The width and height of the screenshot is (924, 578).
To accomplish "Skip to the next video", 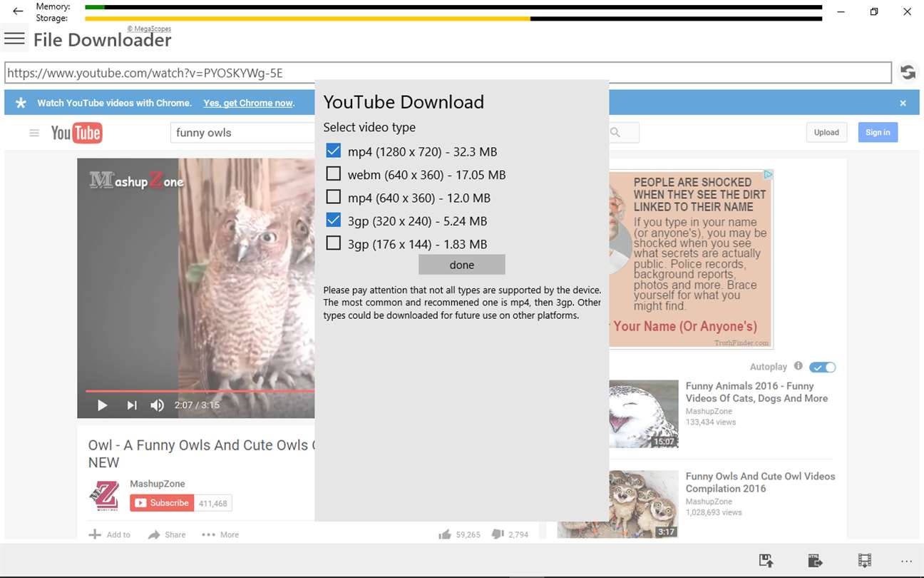I will pos(132,405).
